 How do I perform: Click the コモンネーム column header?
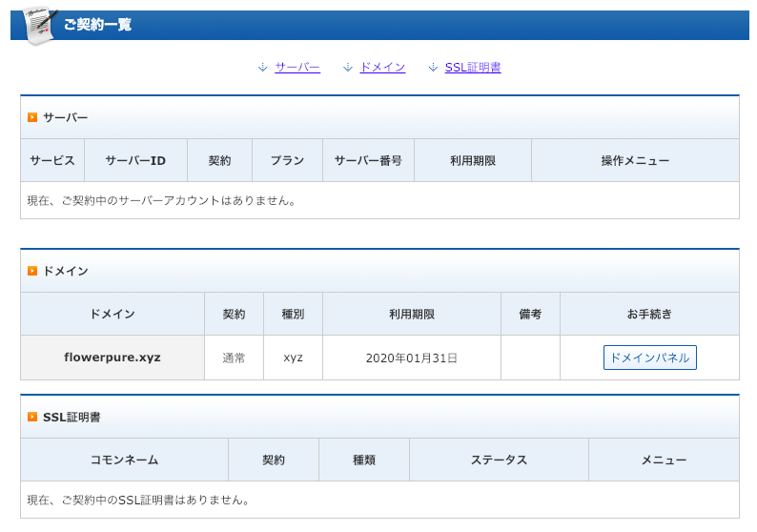tap(125, 460)
